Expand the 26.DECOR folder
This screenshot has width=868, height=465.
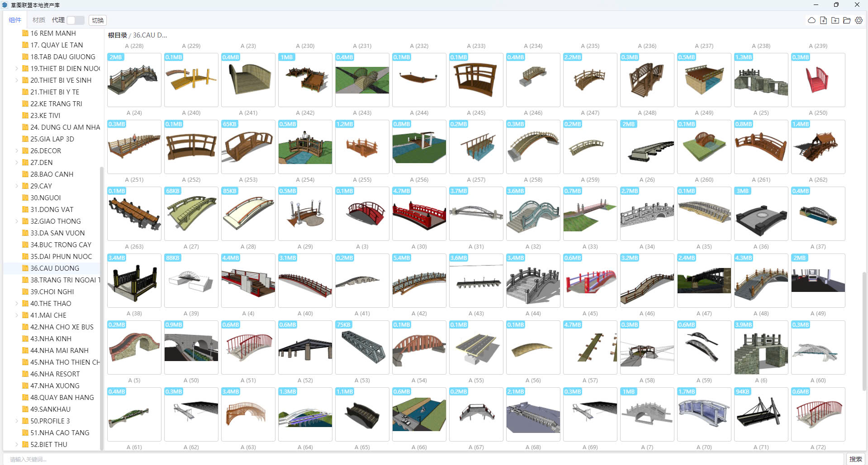[x=17, y=151]
